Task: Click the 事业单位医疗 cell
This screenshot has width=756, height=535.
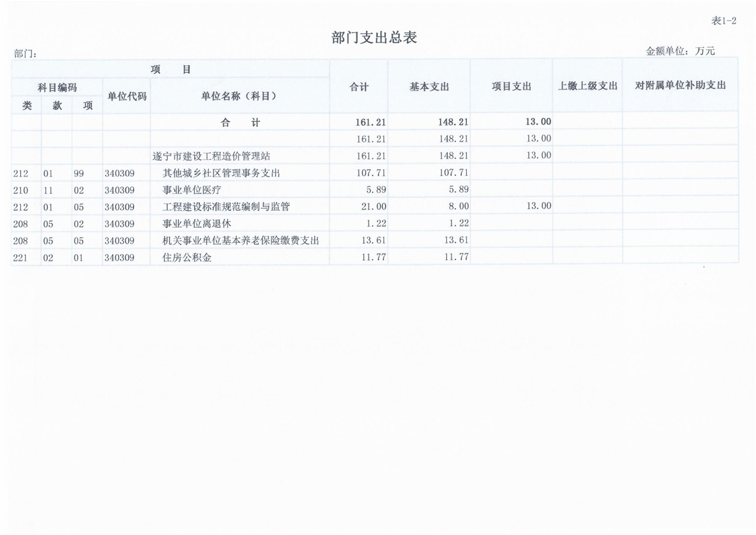Action: [191, 190]
